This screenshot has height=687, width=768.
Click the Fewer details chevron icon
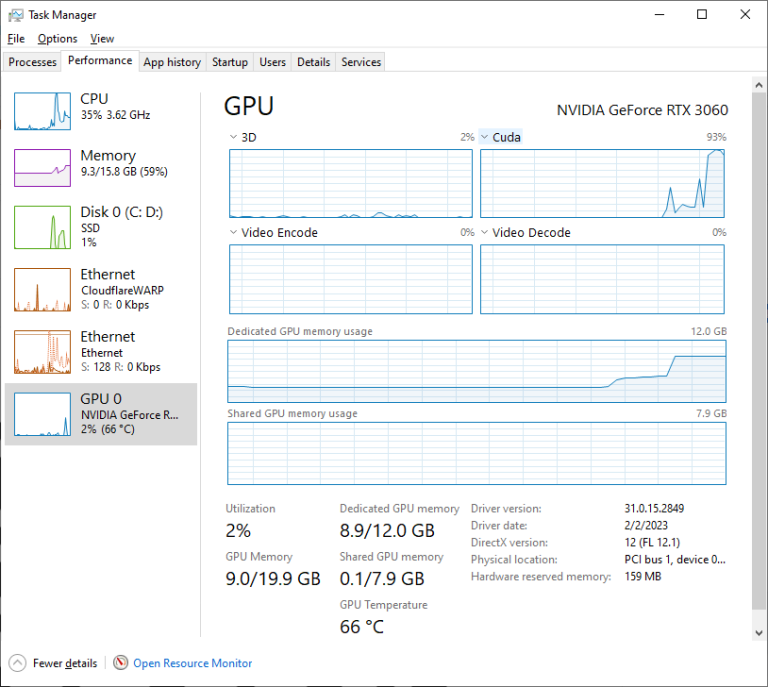(18, 663)
